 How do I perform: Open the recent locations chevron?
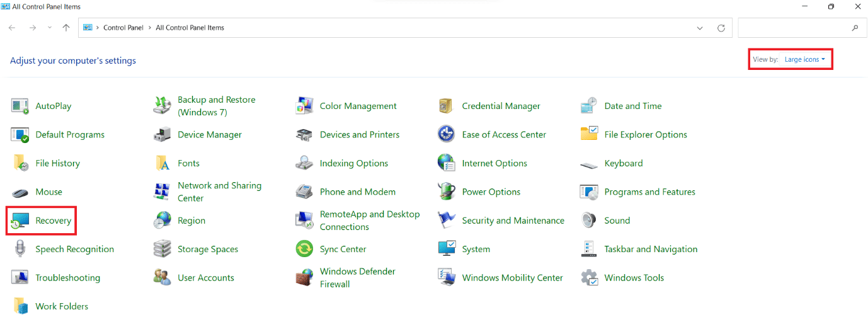point(49,28)
